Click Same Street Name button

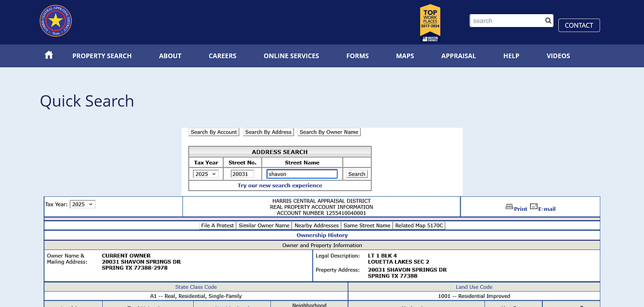point(367,226)
